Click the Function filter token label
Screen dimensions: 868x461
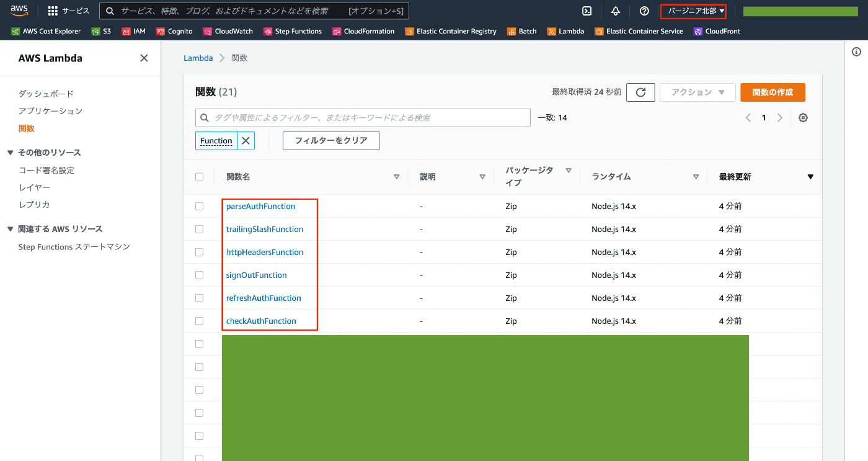[216, 141]
